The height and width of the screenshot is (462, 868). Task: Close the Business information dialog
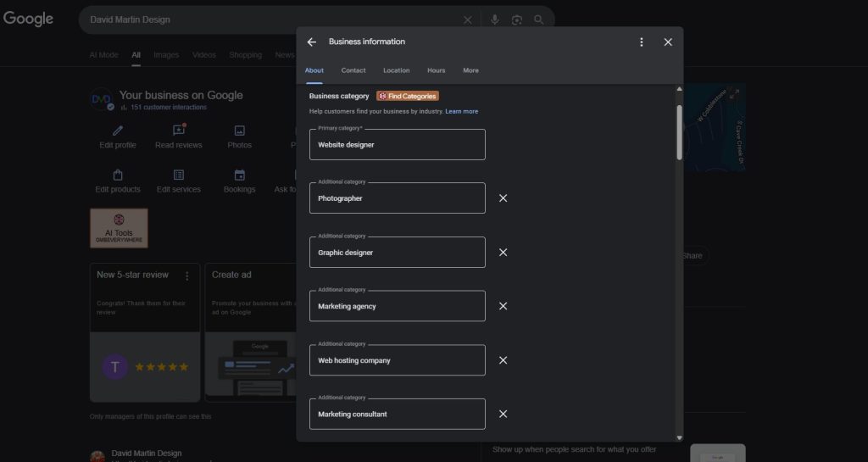pyautogui.click(x=668, y=42)
